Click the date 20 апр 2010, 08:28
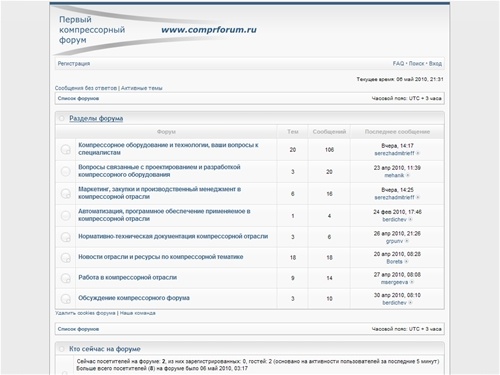Screen dimensions: 500x375 397,254
